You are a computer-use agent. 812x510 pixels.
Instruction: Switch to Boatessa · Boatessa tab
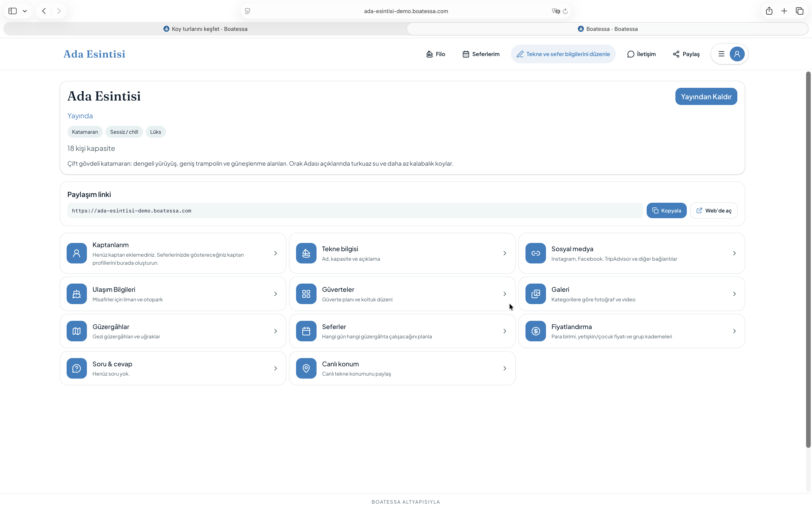click(x=607, y=29)
